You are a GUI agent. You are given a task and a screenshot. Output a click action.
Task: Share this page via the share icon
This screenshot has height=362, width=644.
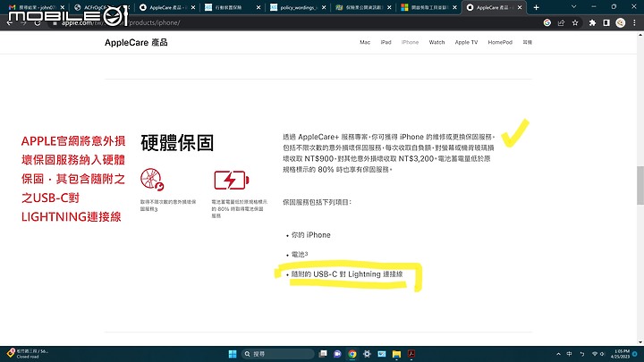pyautogui.click(x=561, y=23)
